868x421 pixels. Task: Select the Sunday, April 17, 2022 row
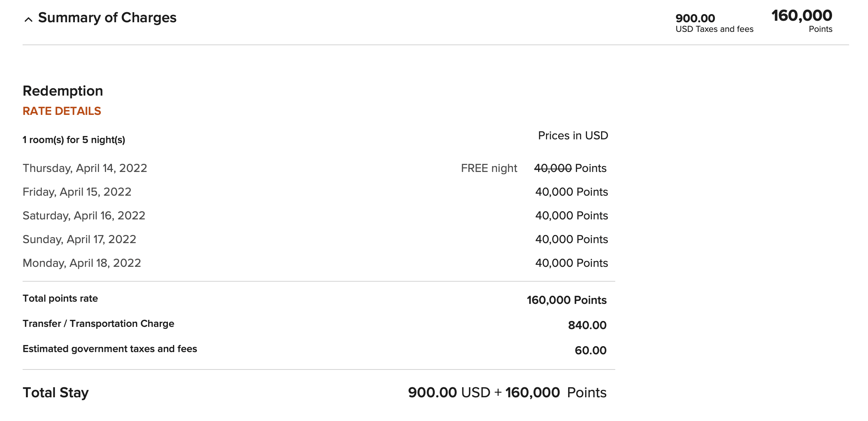(x=79, y=239)
